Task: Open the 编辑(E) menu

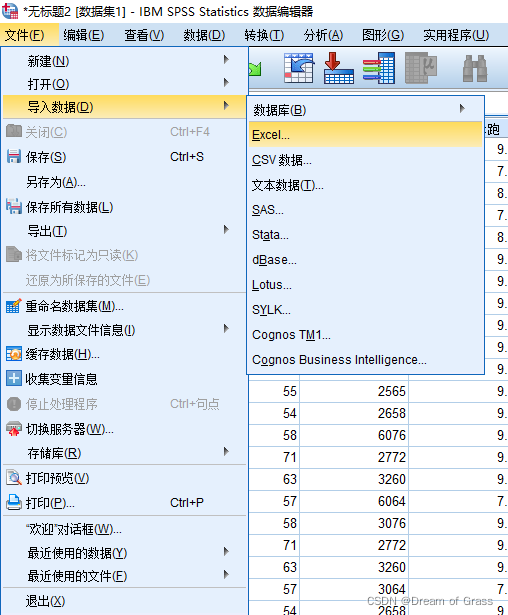Action: [84, 35]
